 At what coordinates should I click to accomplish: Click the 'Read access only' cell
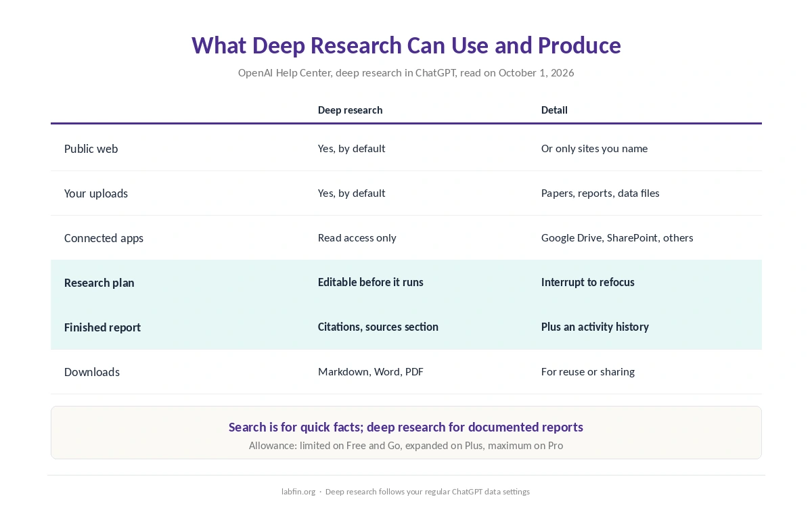pos(357,237)
